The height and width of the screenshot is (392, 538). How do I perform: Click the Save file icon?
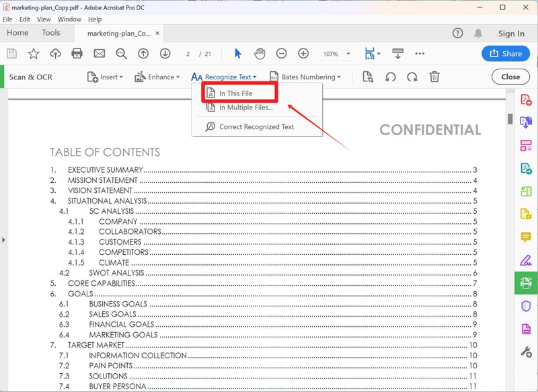coord(11,54)
